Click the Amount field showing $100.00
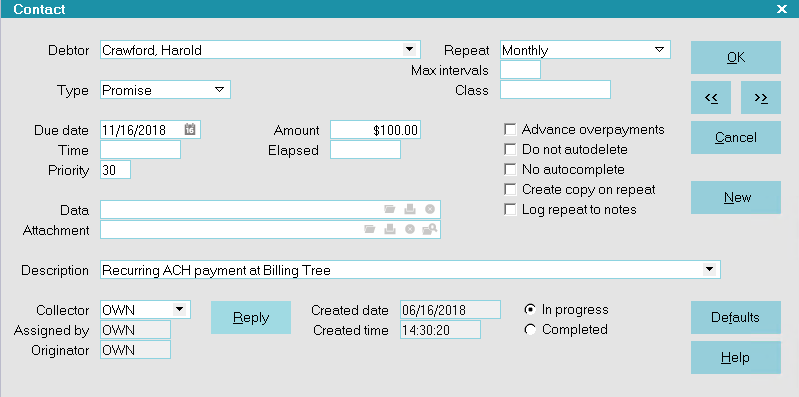The width and height of the screenshot is (799, 397). (376, 130)
